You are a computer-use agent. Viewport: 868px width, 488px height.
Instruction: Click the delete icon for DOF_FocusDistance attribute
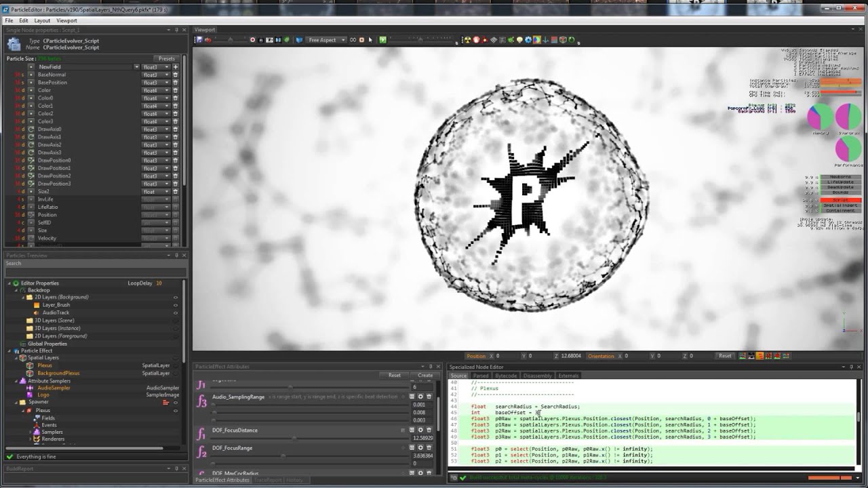click(x=429, y=430)
